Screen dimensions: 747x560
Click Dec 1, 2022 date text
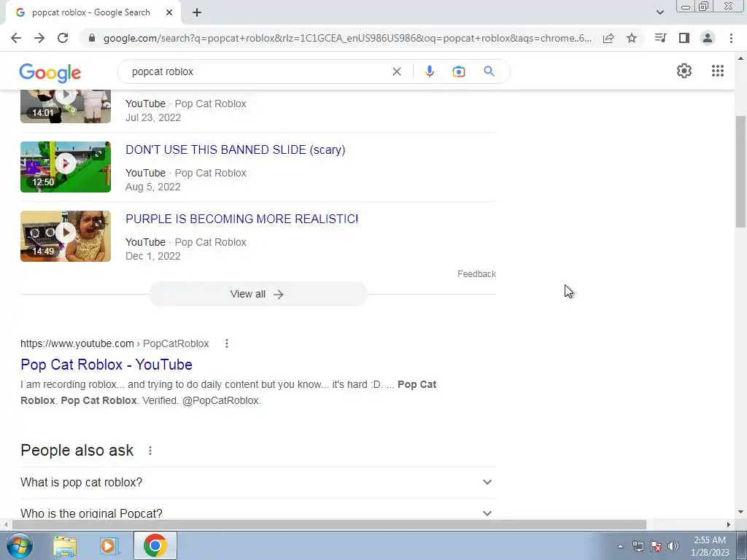click(x=153, y=256)
